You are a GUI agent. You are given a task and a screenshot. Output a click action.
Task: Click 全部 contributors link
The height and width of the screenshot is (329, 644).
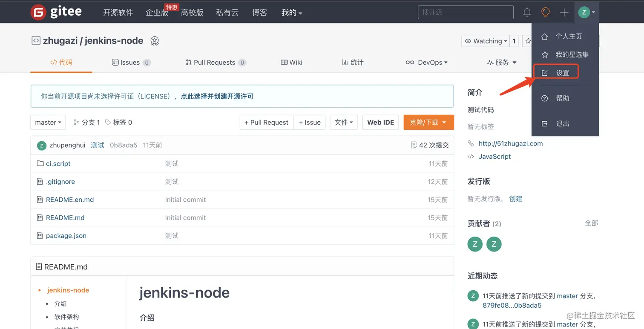(592, 223)
